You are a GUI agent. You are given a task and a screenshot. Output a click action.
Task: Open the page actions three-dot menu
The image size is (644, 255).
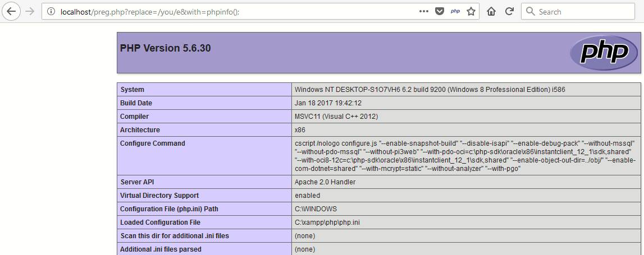424,11
